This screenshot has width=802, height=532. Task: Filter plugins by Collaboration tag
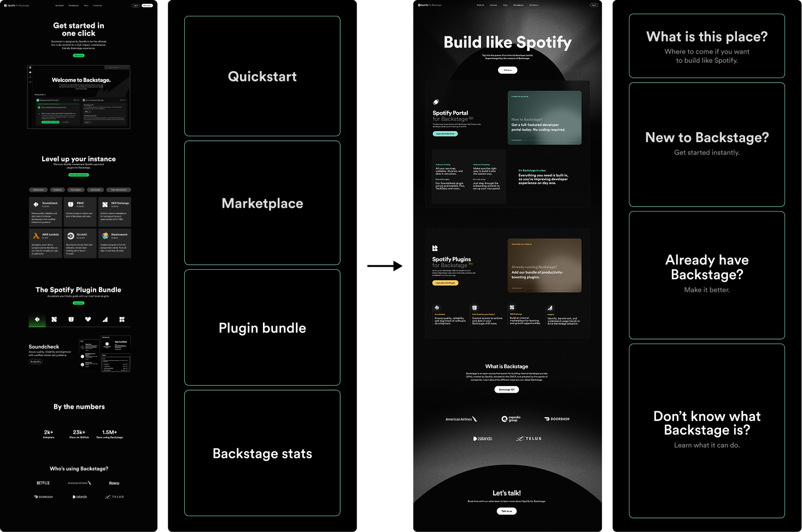[x=38, y=190]
